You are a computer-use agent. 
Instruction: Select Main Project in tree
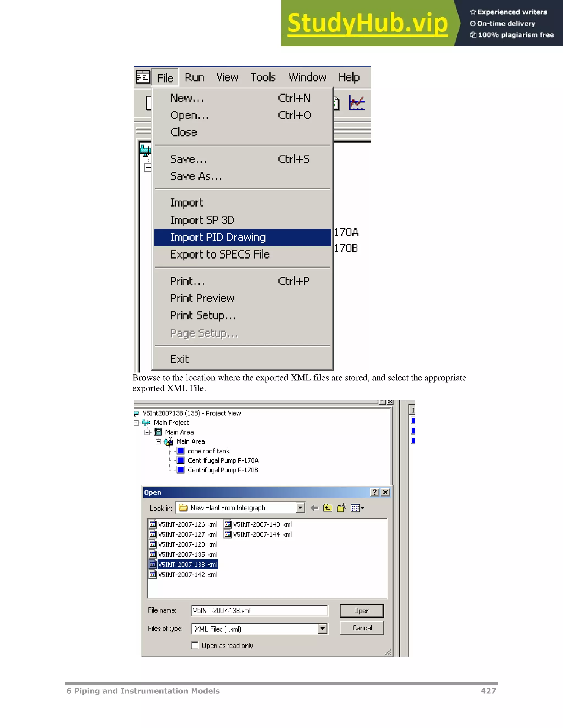click(x=171, y=423)
